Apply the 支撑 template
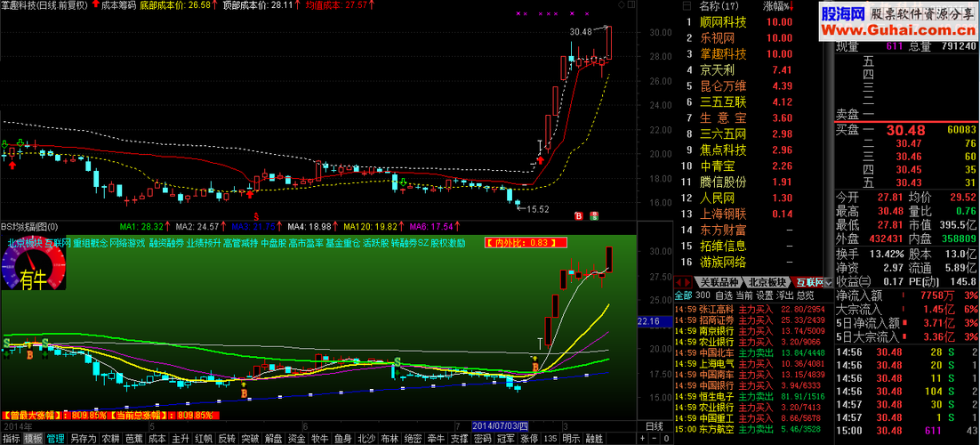 tap(459, 438)
